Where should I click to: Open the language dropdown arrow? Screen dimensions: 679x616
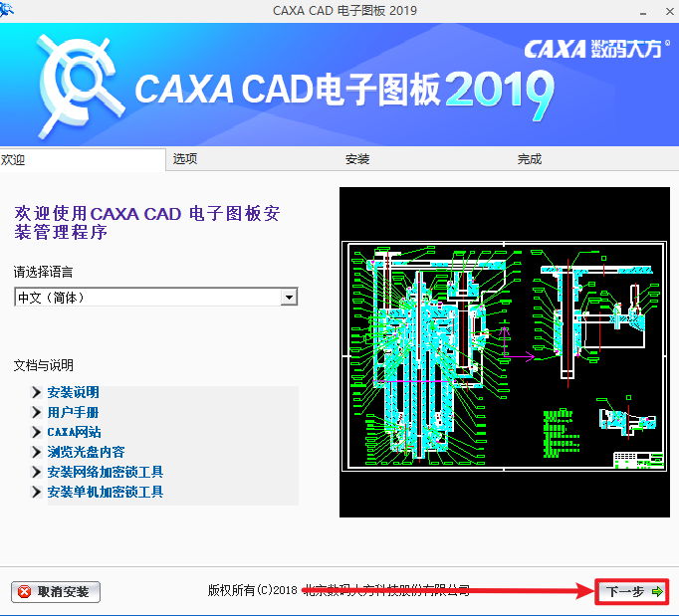click(x=289, y=298)
